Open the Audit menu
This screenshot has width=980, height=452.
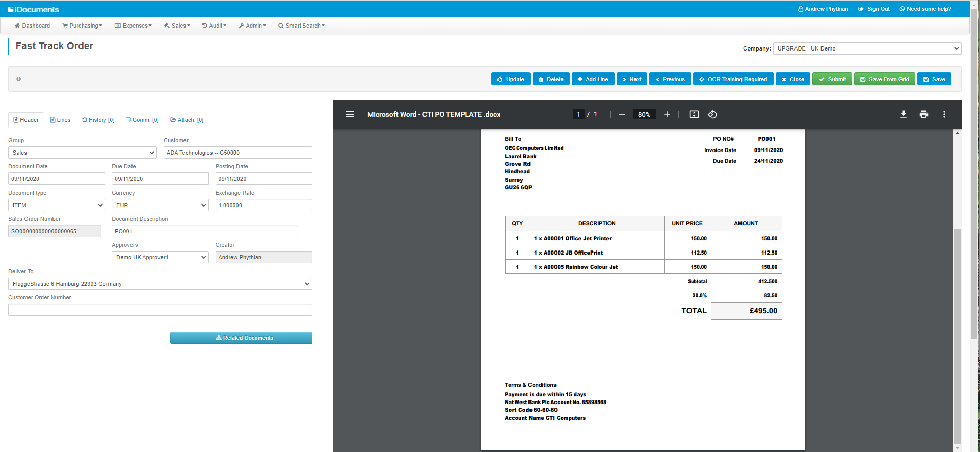tap(214, 26)
